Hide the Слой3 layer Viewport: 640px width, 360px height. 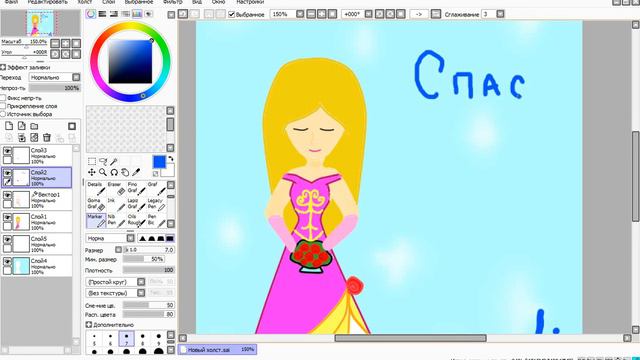(7, 151)
